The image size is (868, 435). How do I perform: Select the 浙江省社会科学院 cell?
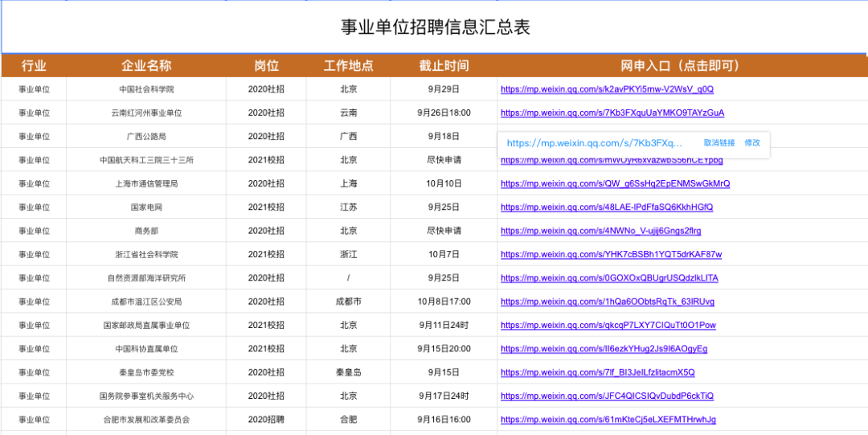point(147,254)
